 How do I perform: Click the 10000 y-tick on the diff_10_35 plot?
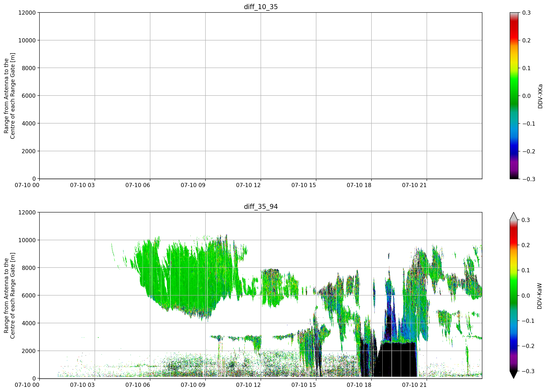(27, 40)
